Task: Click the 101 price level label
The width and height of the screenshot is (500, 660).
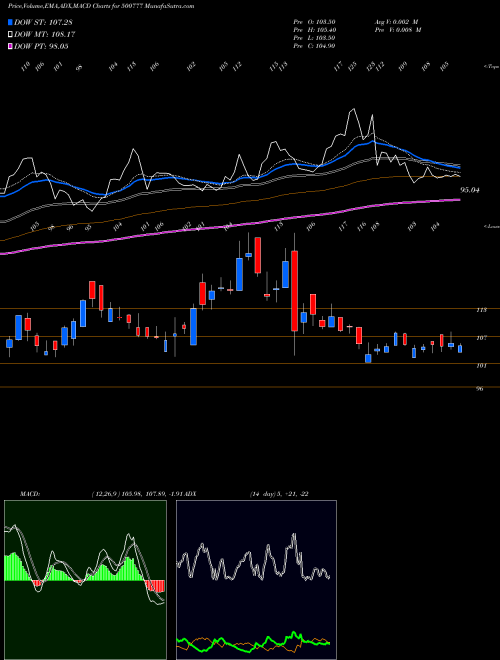Action: click(482, 366)
